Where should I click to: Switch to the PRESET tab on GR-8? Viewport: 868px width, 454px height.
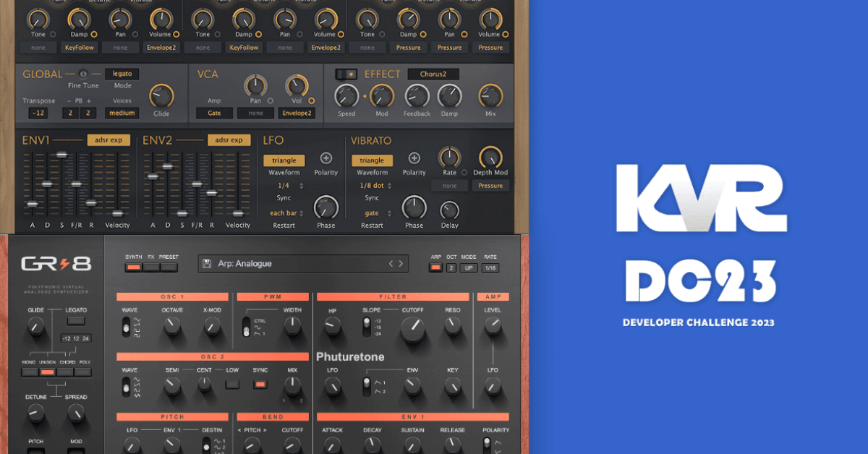(168, 267)
